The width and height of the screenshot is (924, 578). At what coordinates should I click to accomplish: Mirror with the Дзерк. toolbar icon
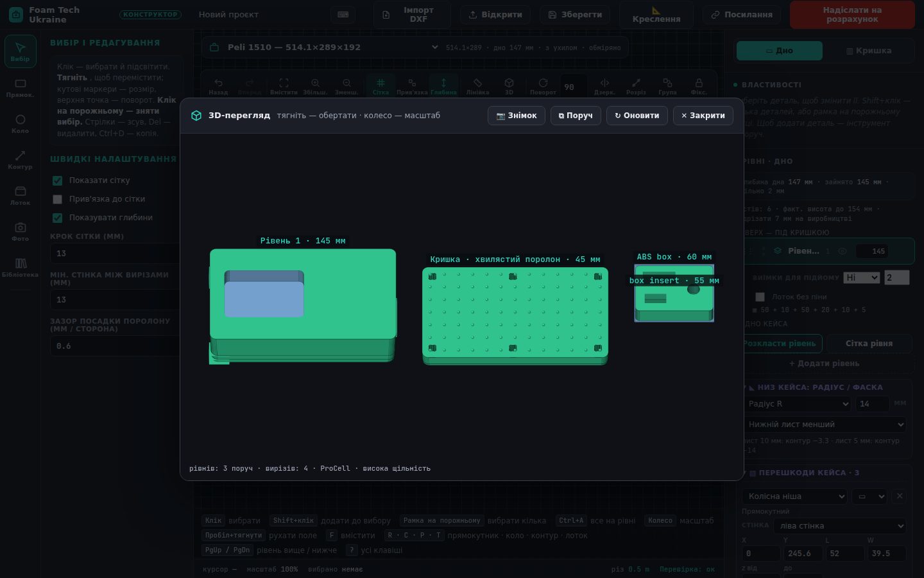point(604,86)
